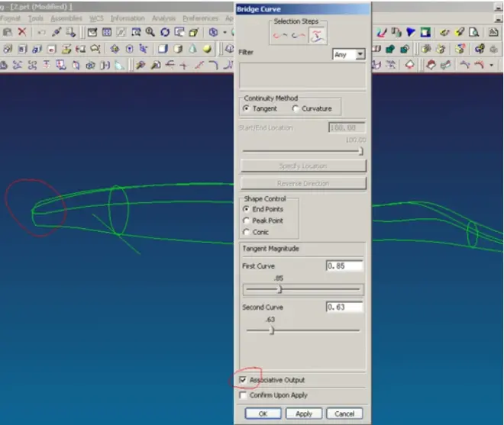Open the Assemblies menu
The image size is (504, 425).
pos(66,18)
